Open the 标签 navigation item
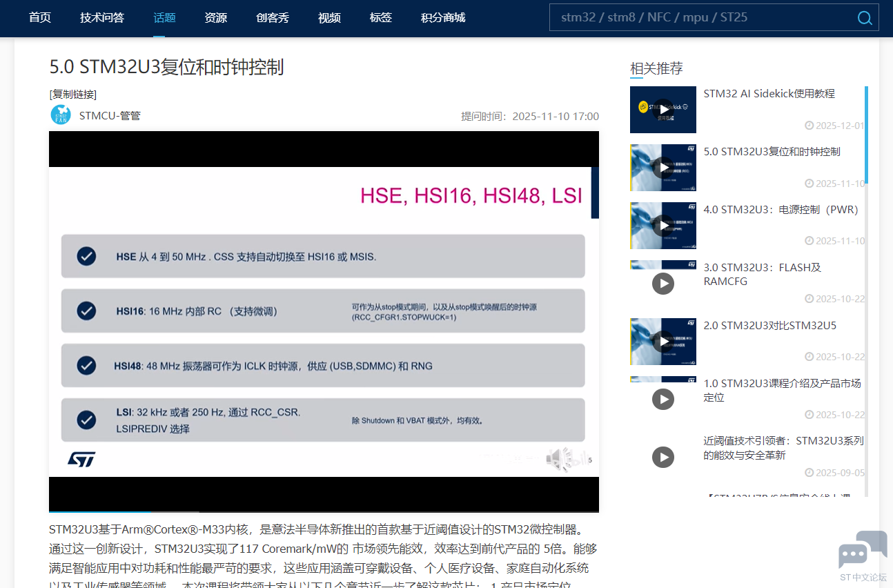This screenshot has width=893, height=588. 381,18
